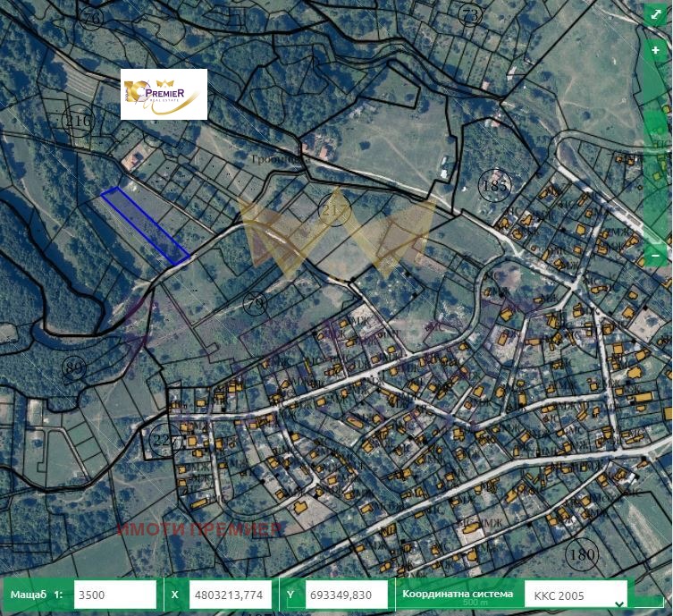Click the Y coordinate input field
The height and width of the screenshot is (616, 673).
pyautogui.click(x=347, y=595)
